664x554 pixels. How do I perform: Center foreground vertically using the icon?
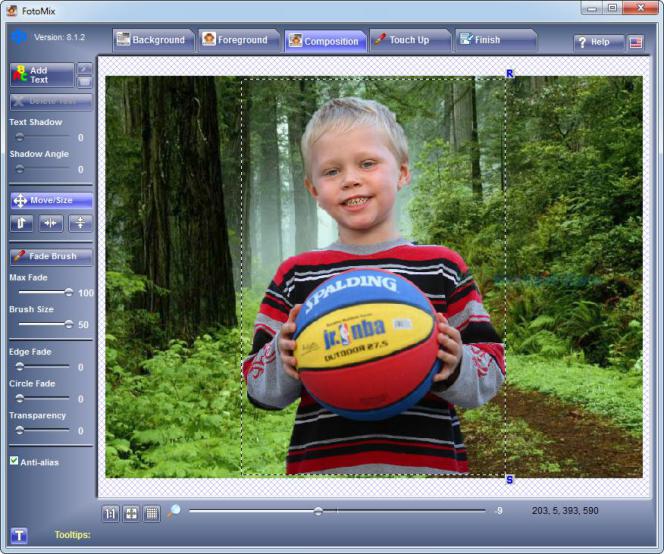click(x=80, y=223)
